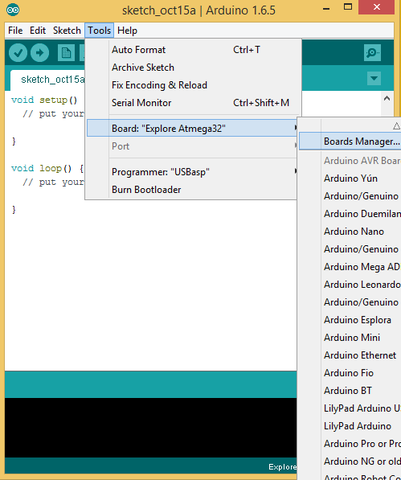Select Arduino Yún board
This screenshot has height=480, width=401.
pos(350,178)
